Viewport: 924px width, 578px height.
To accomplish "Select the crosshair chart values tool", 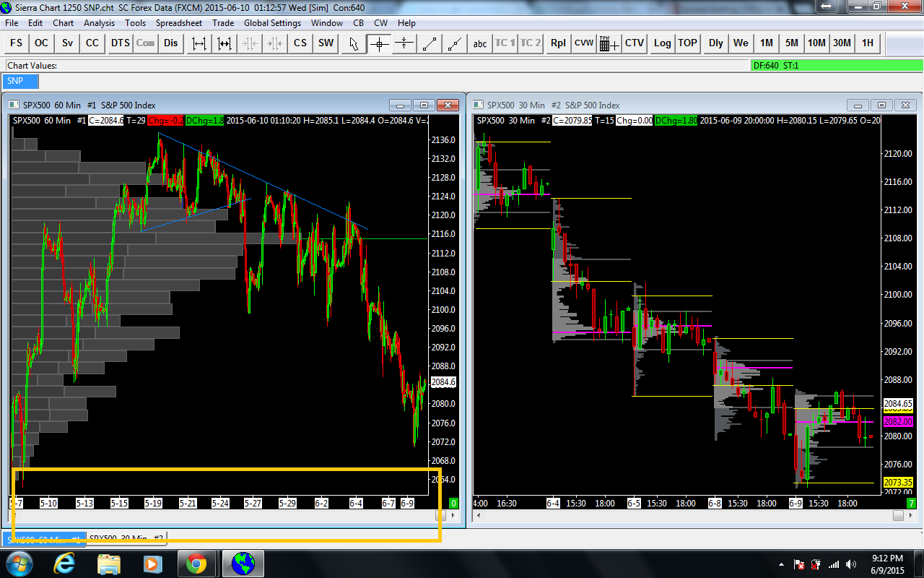I will tap(379, 43).
